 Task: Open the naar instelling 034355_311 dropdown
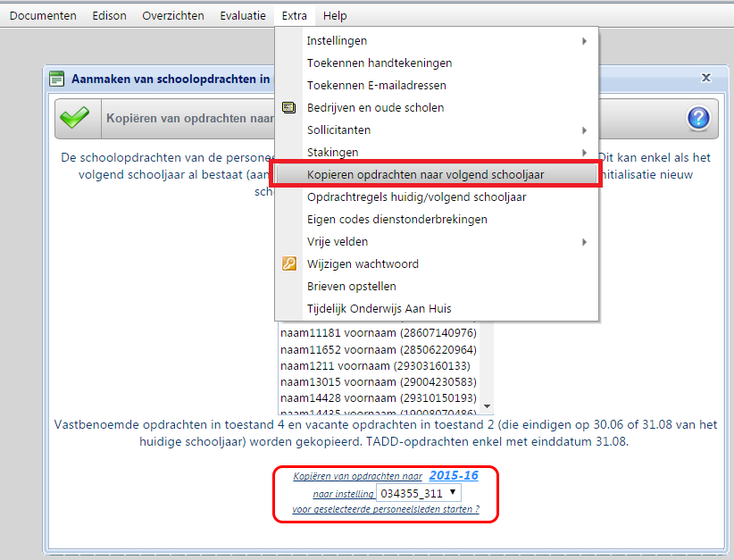(417, 493)
